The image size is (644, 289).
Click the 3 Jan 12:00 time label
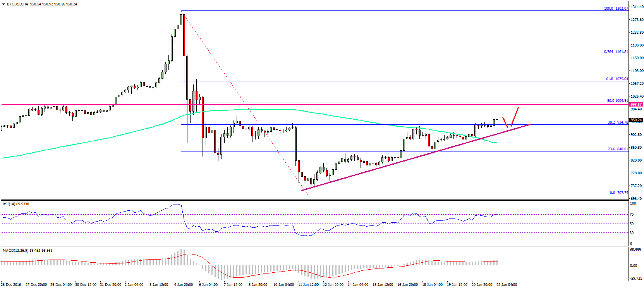pyautogui.click(x=159, y=285)
